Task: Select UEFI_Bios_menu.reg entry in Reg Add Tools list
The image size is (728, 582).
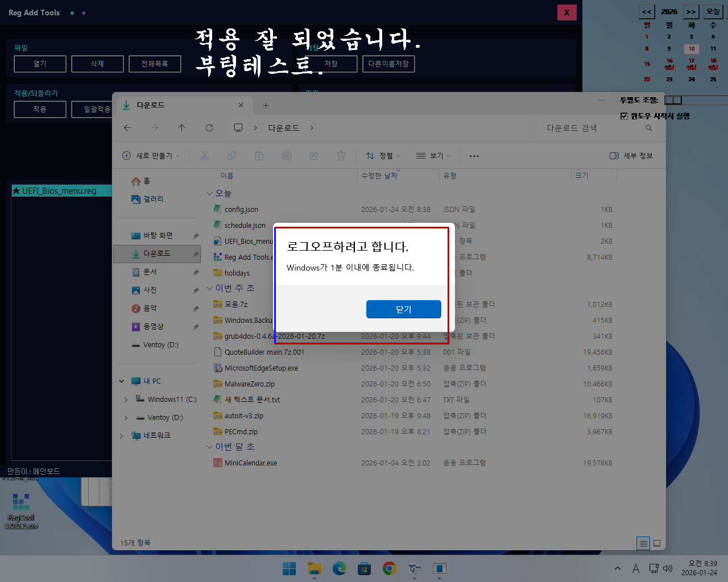Action: (61, 191)
